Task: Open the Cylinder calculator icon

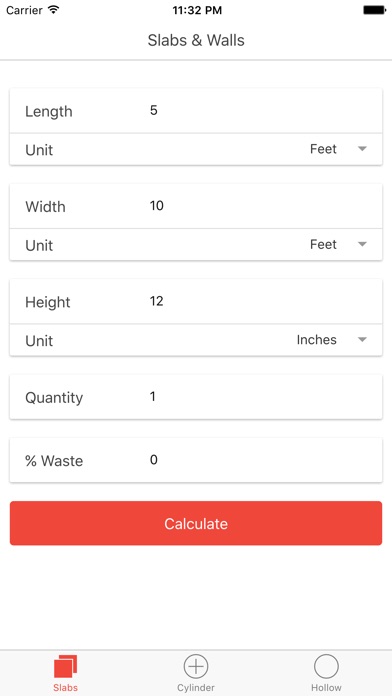Action: pyautogui.click(x=196, y=667)
